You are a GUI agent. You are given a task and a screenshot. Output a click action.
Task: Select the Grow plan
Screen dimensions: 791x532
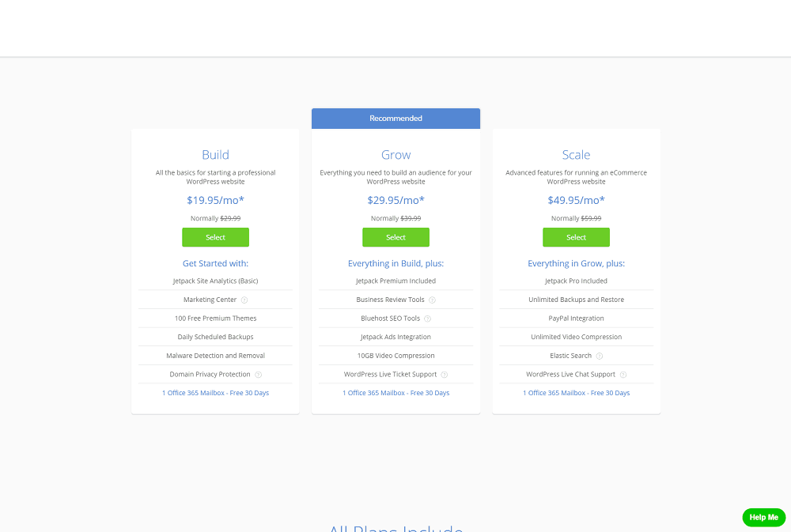[396, 237]
